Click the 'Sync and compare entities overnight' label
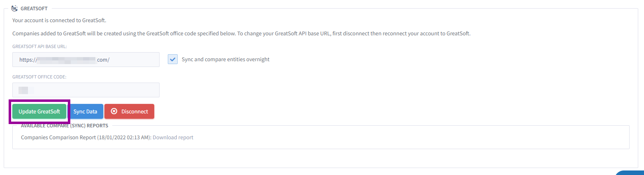This screenshot has width=644, height=175. [225, 59]
